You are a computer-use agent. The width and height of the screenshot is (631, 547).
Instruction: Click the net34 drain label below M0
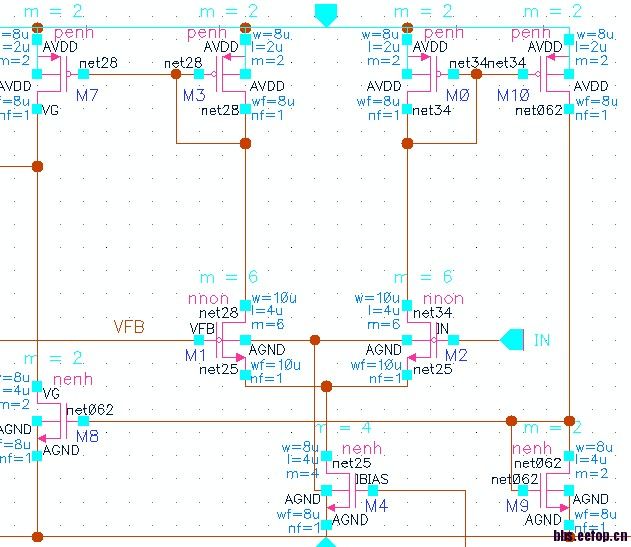pyautogui.click(x=431, y=110)
